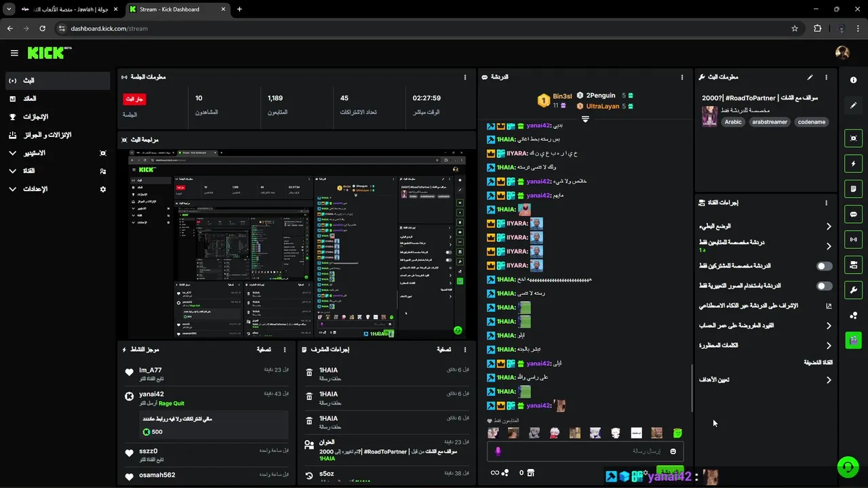This screenshot has height=488, width=868.
Task: Open activity feed panel three-dot menu
Action: (x=285, y=350)
